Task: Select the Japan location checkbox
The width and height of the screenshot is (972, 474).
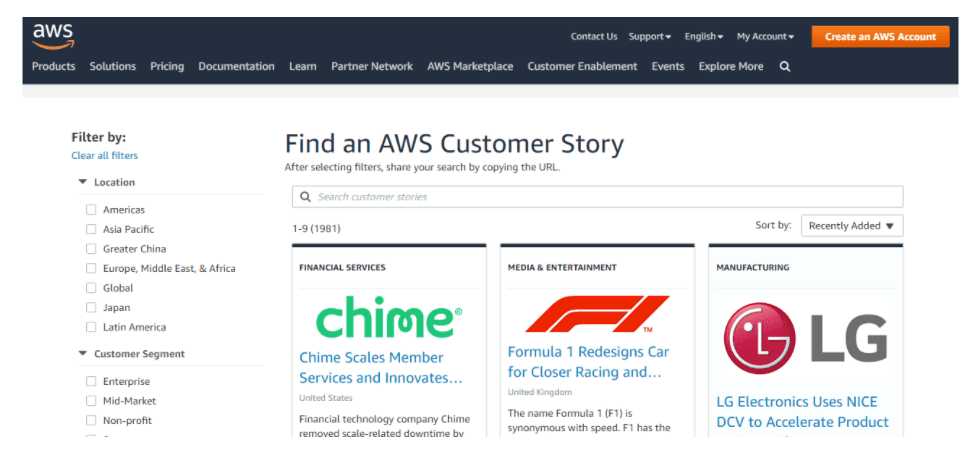Action: click(x=91, y=307)
